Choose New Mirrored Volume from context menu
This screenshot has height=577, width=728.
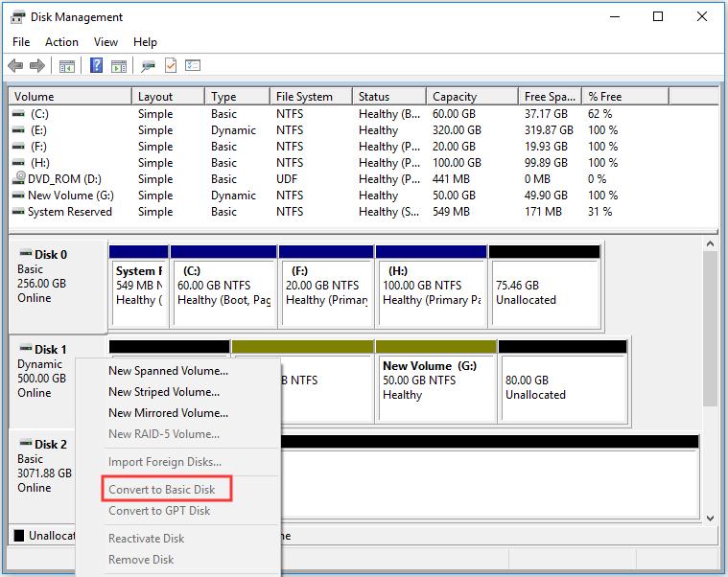click(x=168, y=413)
